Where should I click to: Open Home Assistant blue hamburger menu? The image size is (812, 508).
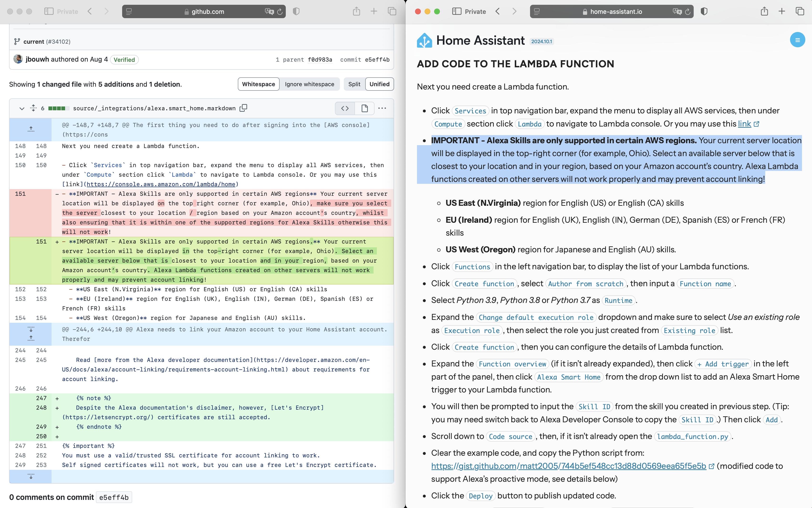[797, 40]
